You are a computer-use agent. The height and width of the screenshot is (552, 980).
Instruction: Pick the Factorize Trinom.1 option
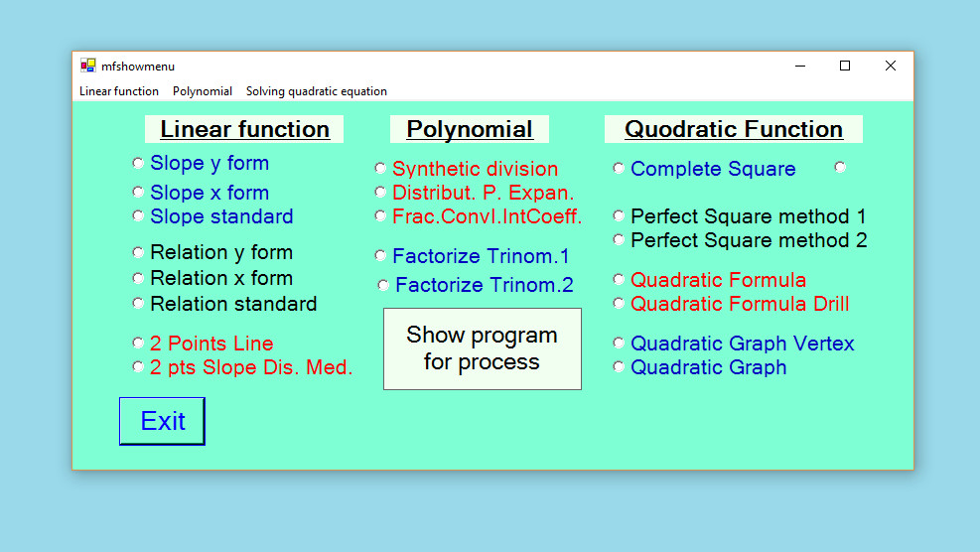point(380,256)
